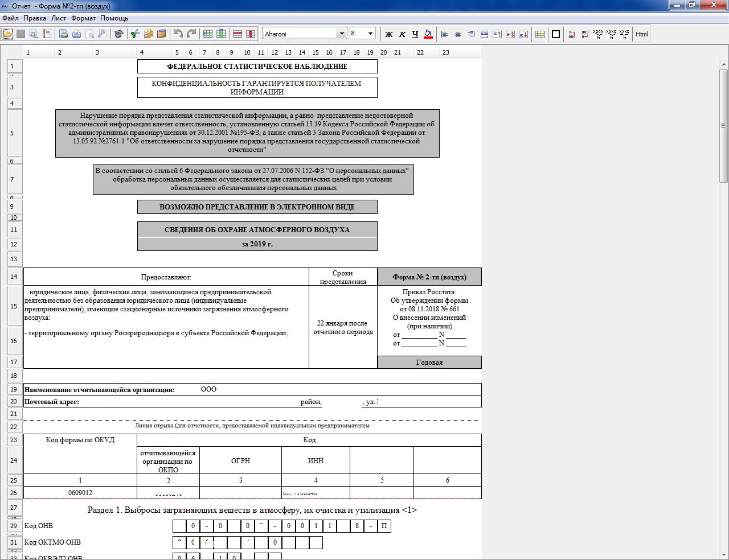Expand the font size dropdown
729x560 pixels.
click(370, 34)
